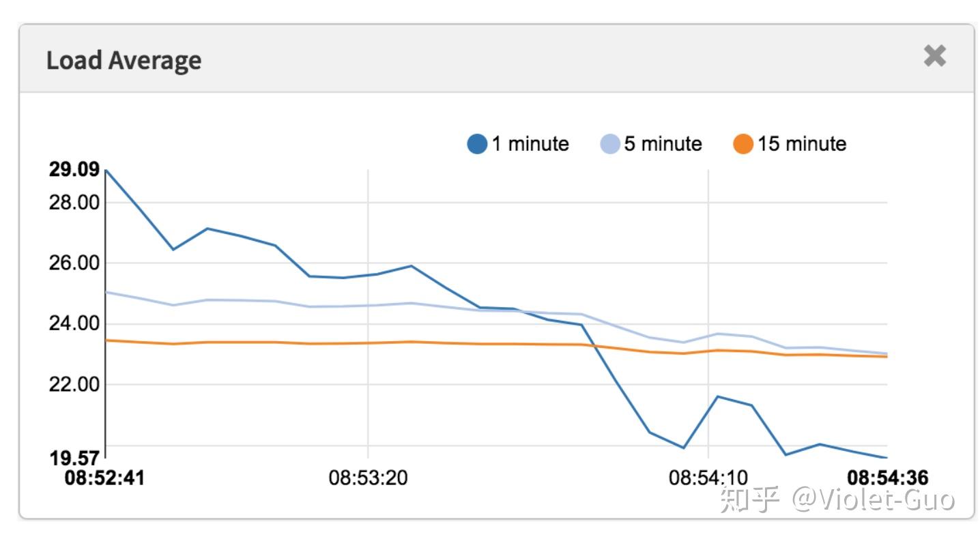
Task: Click the 1 minute line's starting peak point
Action: pyautogui.click(x=106, y=170)
